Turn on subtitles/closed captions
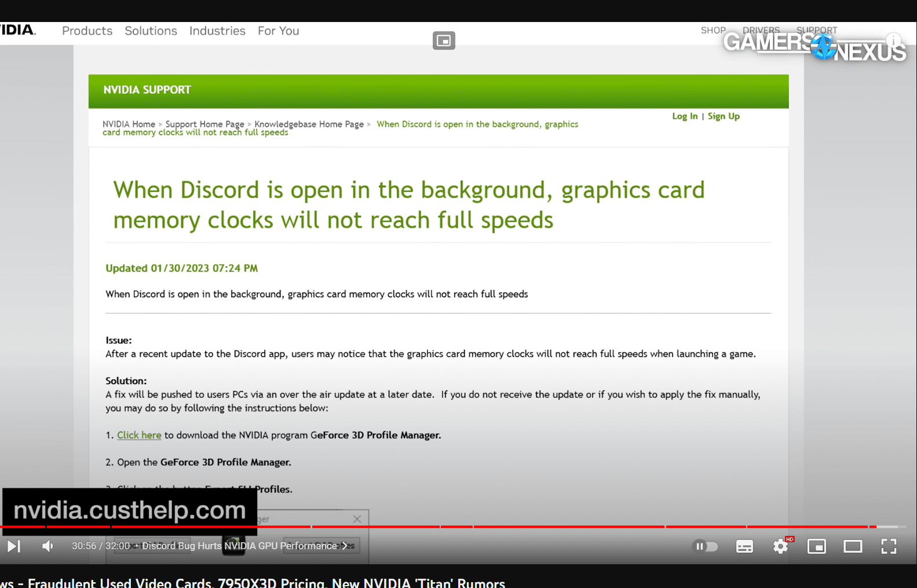The width and height of the screenshot is (917, 588). click(x=744, y=546)
